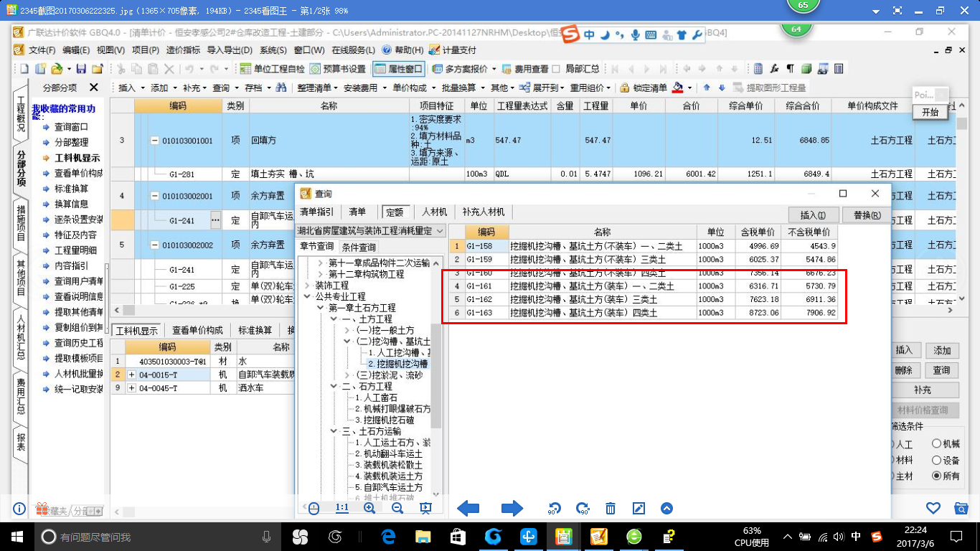Expand the 04-0015-T row plus box
The width and height of the screenshot is (980, 551).
point(132,375)
